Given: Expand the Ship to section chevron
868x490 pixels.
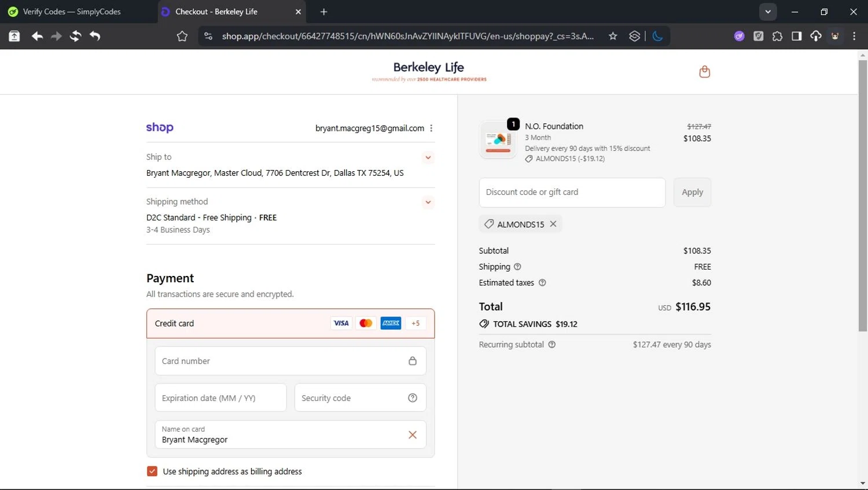Looking at the screenshot, I should (x=428, y=157).
